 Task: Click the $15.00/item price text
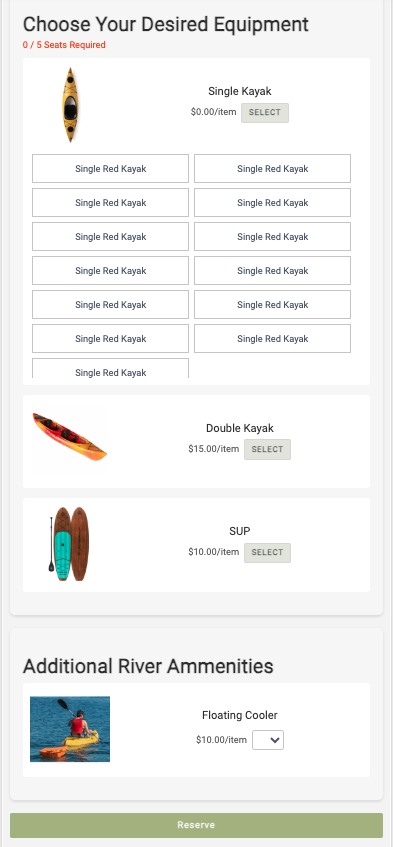pyautogui.click(x=214, y=449)
